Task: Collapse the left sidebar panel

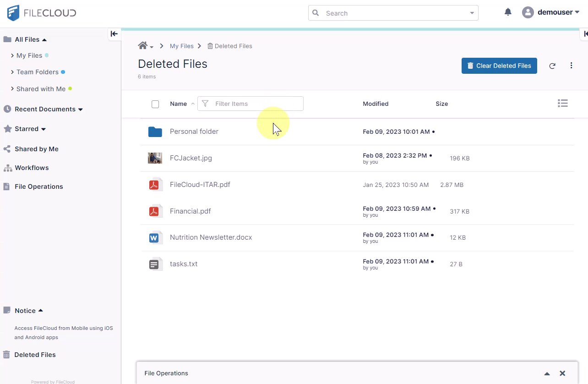Action: pos(114,33)
